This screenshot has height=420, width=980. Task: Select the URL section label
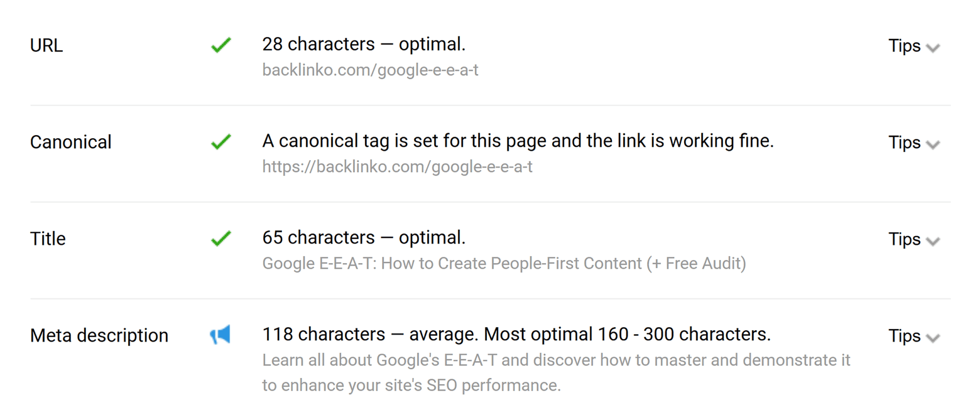coord(46,45)
